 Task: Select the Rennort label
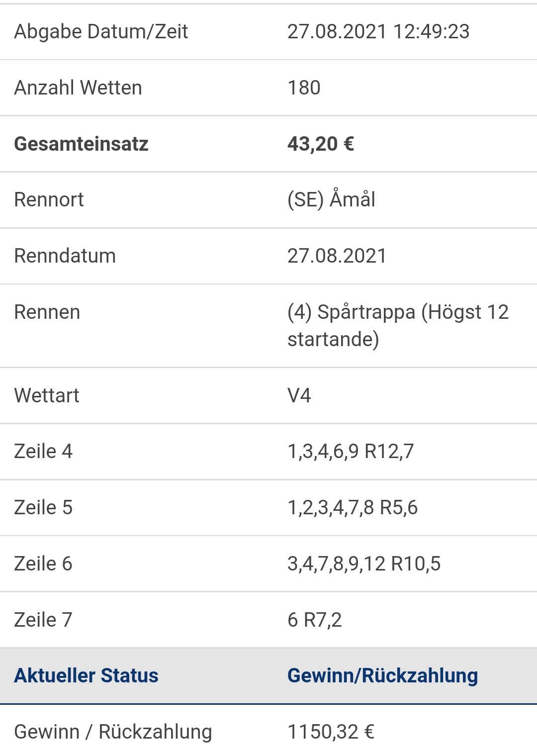49,200
